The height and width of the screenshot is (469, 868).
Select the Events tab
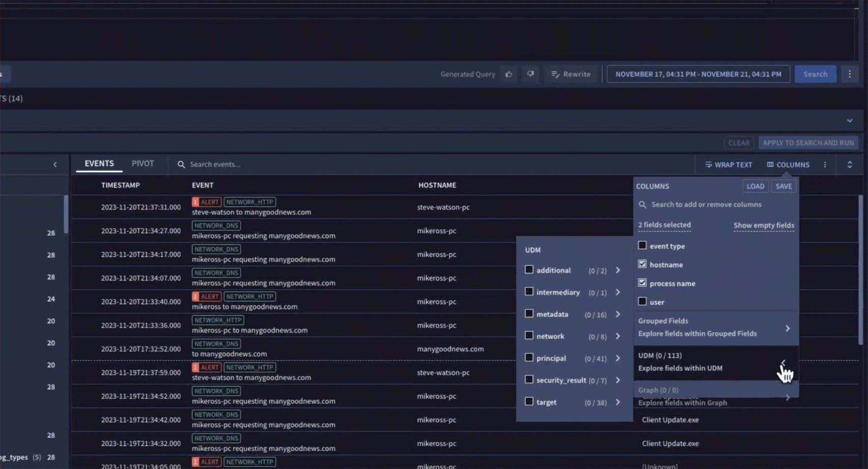(99, 164)
